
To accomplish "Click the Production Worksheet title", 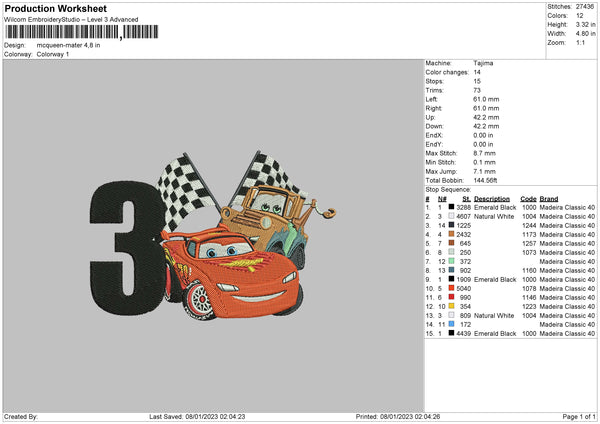I will 55,8.
